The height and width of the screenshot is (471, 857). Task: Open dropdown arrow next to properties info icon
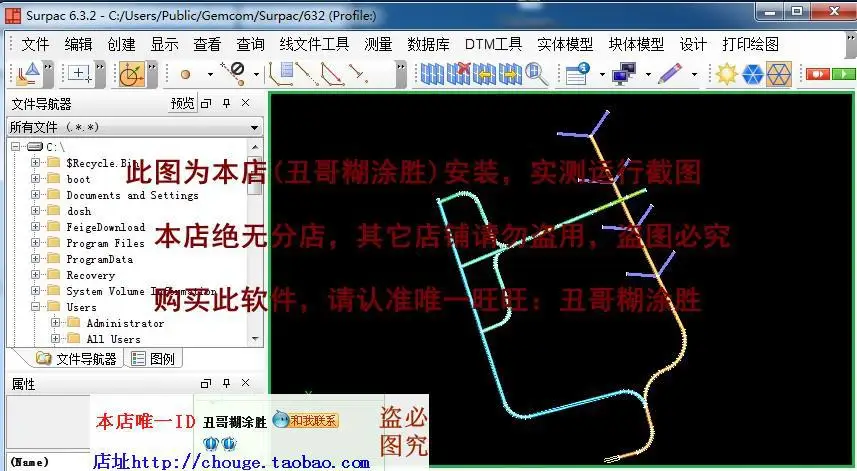[x=602, y=74]
